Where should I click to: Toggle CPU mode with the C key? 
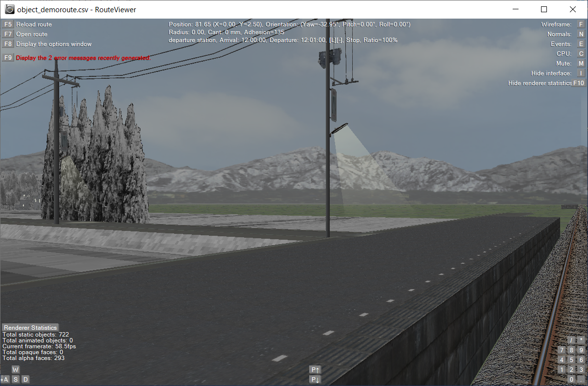click(x=581, y=53)
